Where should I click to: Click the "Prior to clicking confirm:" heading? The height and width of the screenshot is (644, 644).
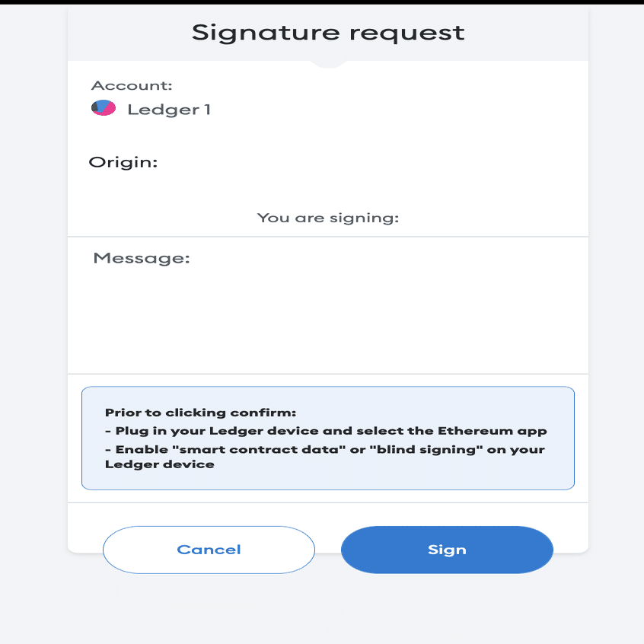(200, 413)
